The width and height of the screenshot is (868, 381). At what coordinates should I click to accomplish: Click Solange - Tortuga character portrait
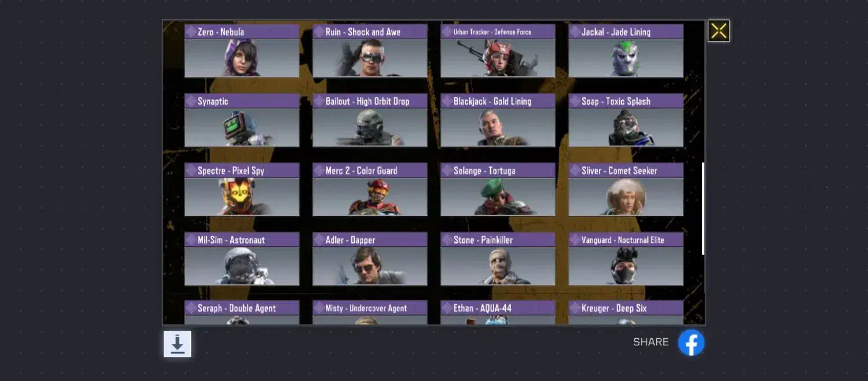click(498, 197)
